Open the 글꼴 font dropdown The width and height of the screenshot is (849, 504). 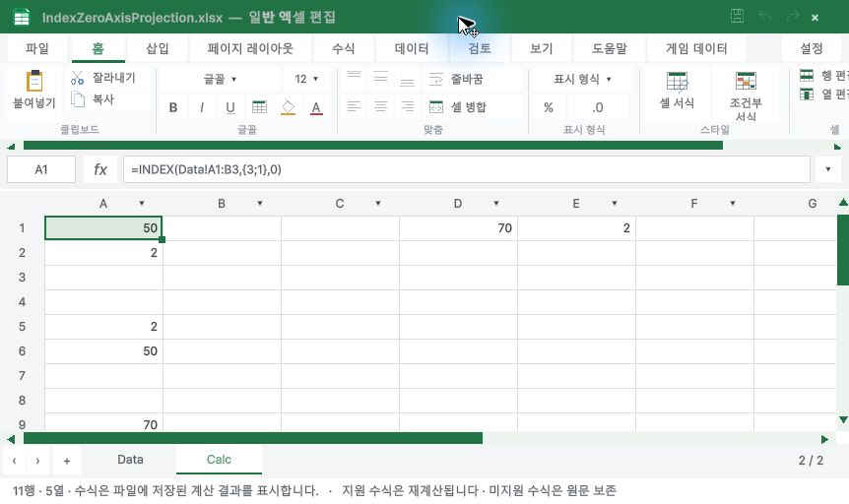point(221,79)
